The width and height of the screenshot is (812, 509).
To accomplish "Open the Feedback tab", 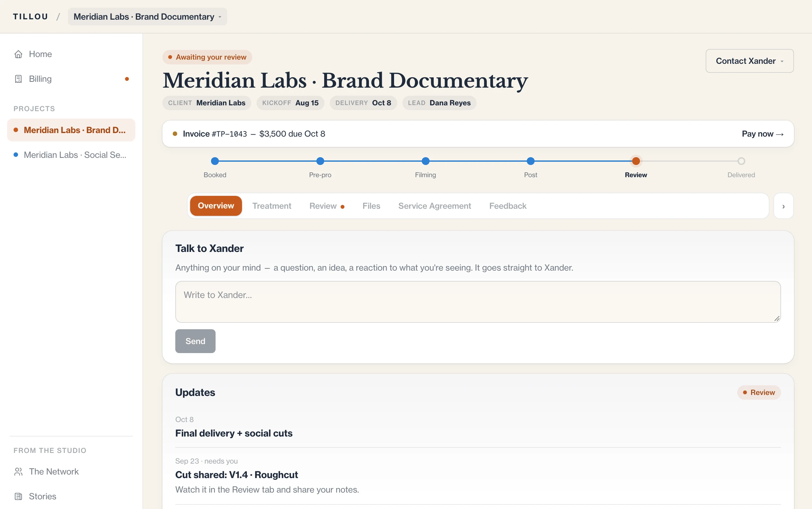I will tap(508, 206).
